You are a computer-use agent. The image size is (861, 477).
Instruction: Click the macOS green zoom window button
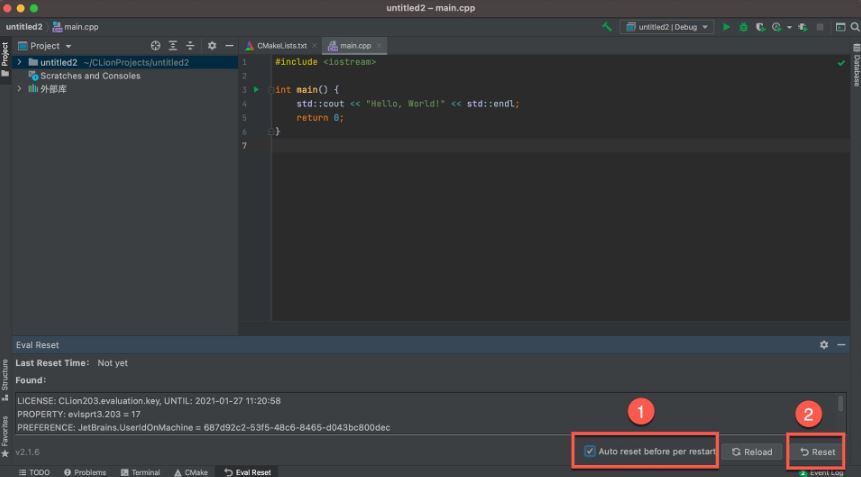(x=33, y=8)
